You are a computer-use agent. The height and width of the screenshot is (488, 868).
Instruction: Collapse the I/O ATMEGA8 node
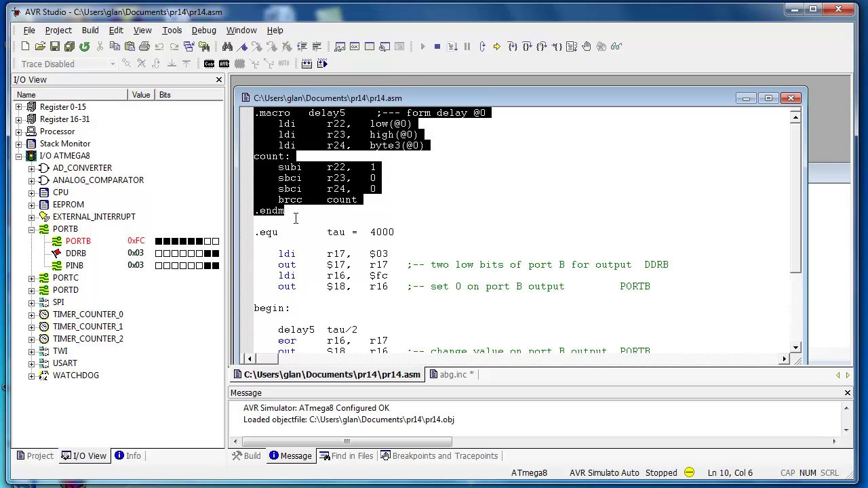(18, 156)
